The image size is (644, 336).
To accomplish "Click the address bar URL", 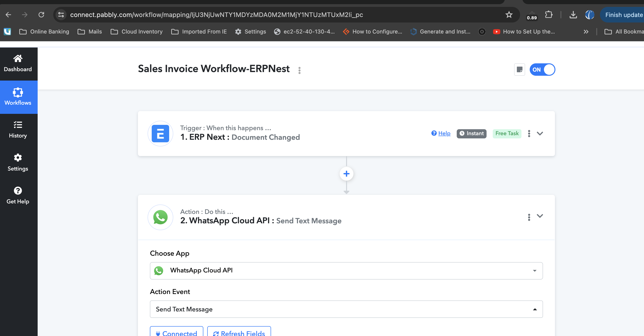I will point(216,15).
